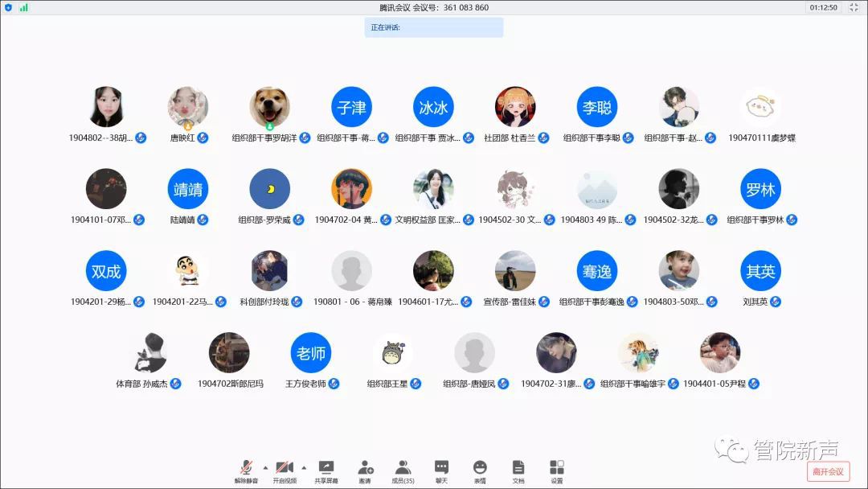868x489 pixels.
Task: Start screen sharing via 共享屏幕
Action: [x=325, y=470]
